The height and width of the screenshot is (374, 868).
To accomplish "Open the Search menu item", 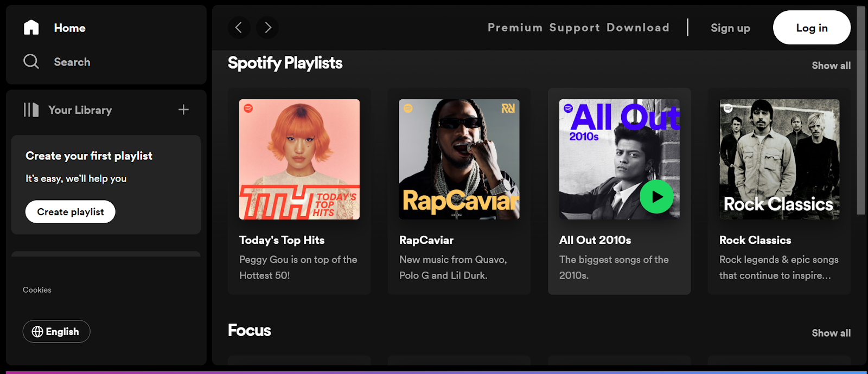I will coord(72,62).
